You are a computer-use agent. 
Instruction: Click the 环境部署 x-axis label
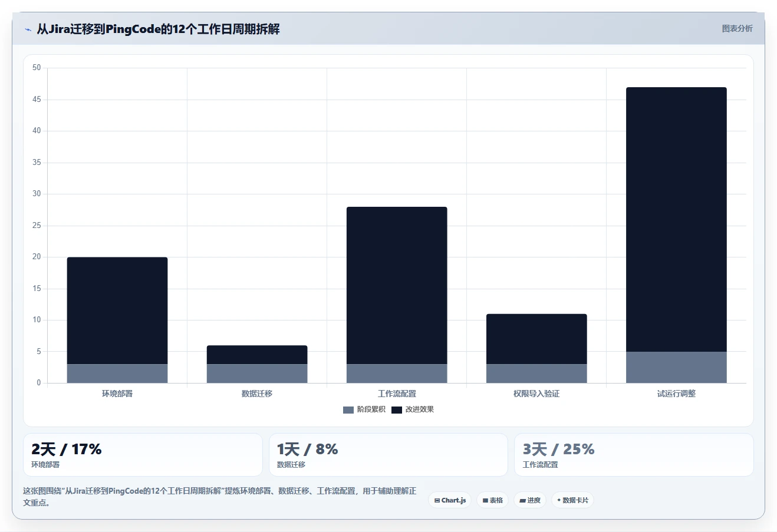tap(117, 394)
